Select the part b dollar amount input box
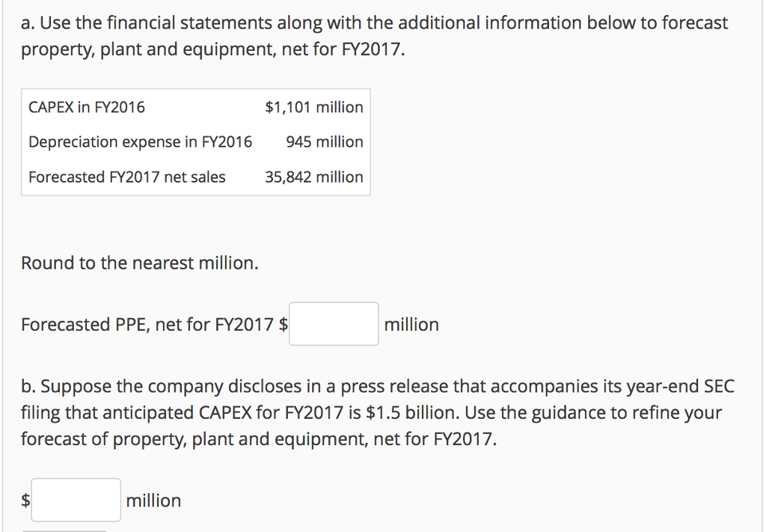The height and width of the screenshot is (532, 766). click(x=76, y=499)
